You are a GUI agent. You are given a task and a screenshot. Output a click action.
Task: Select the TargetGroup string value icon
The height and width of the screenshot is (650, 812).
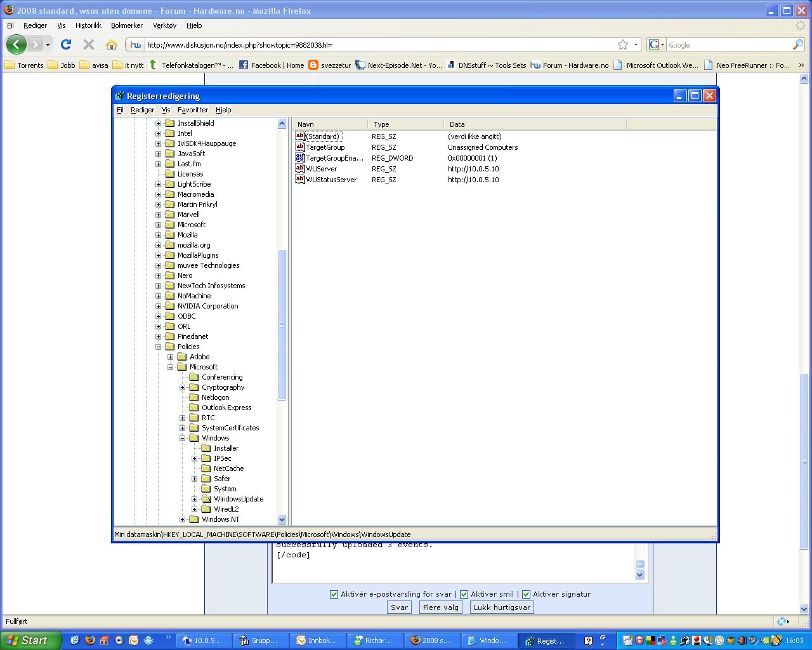(x=300, y=147)
